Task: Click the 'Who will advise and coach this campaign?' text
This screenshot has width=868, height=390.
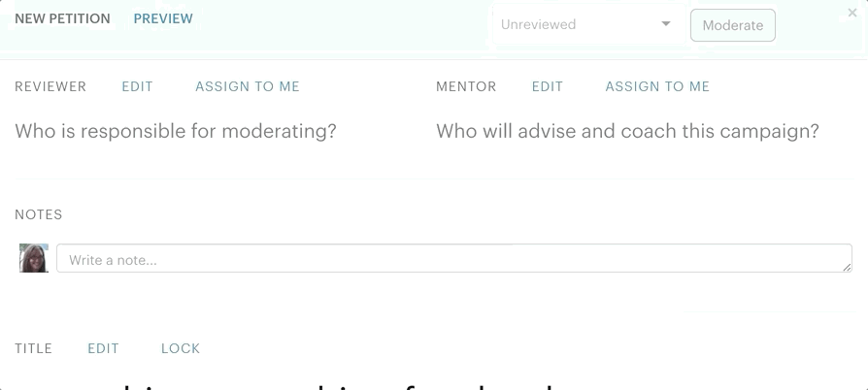Action: point(627,131)
